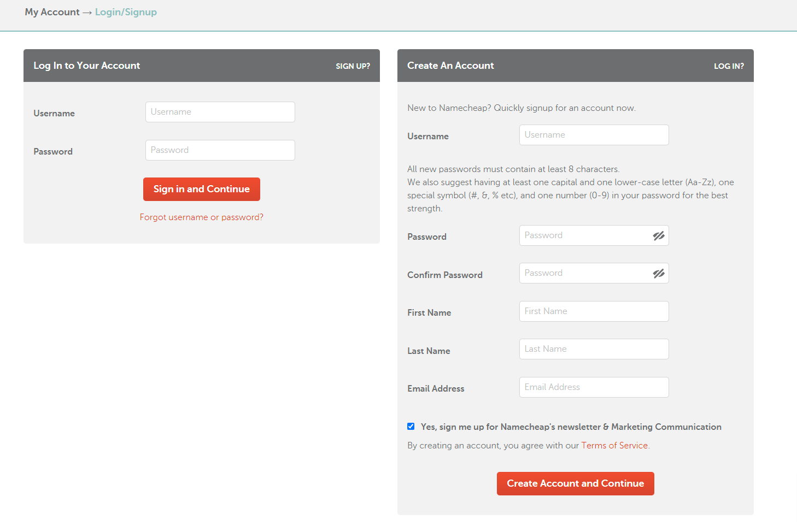
Task: Click Create Account and Continue button
Action: click(576, 483)
